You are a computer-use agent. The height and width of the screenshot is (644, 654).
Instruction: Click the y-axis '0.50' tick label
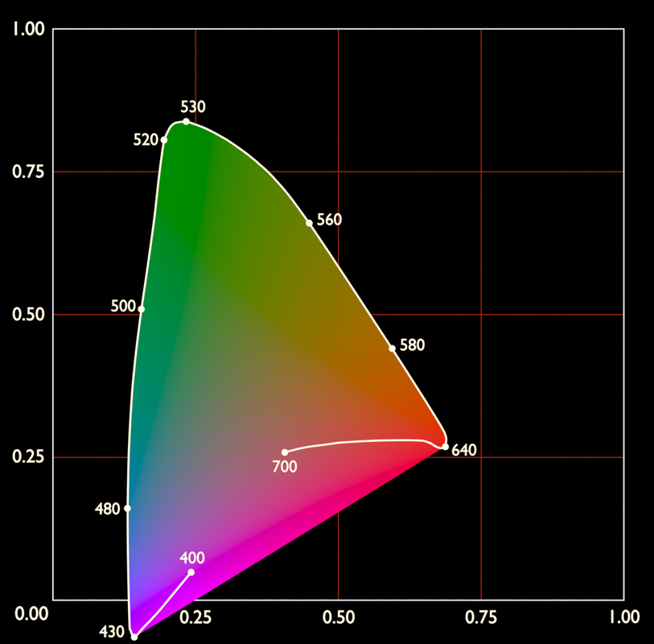pyautogui.click(x=28, y=314)
